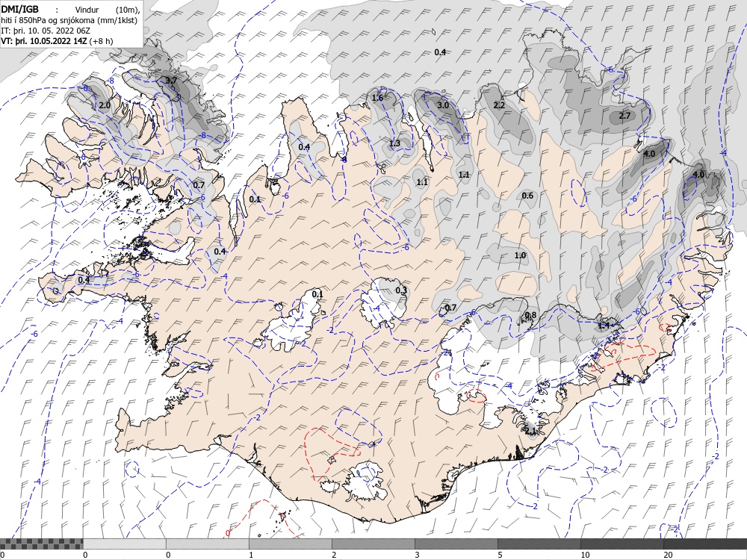Click the legend swatch between 1 and 2
Screen dimensions: 747x560
[290, 544]
